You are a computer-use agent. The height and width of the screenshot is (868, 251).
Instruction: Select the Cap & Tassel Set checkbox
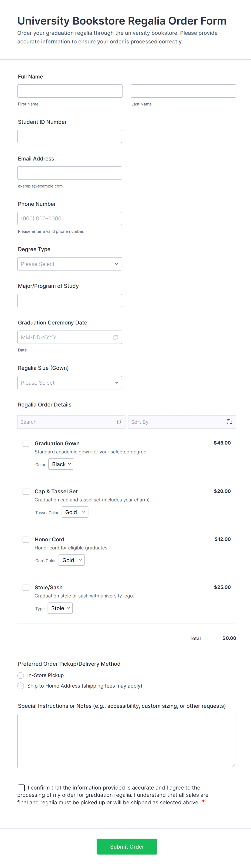[x=26, y=491]
